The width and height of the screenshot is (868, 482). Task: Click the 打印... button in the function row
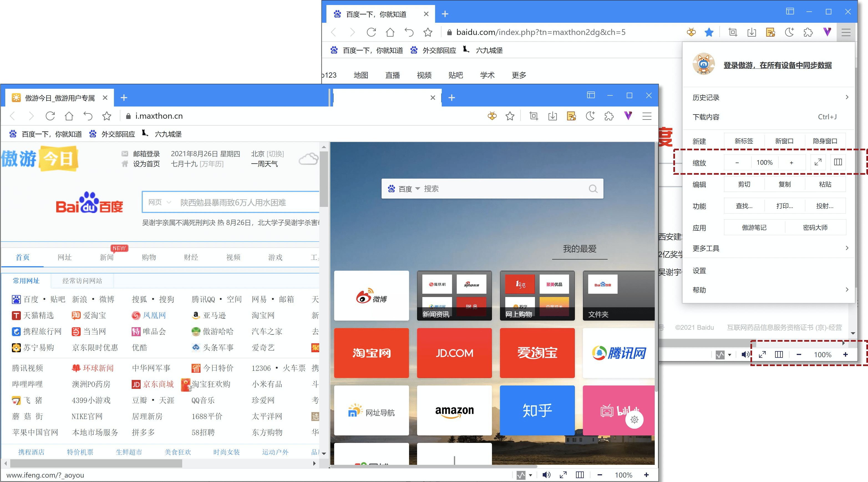coord(785,206)
